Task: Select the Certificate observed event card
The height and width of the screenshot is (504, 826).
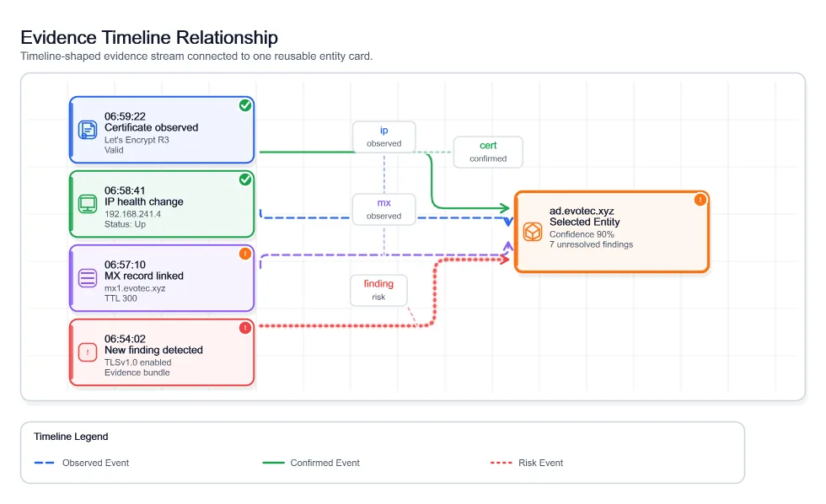Action: [162, 130]
